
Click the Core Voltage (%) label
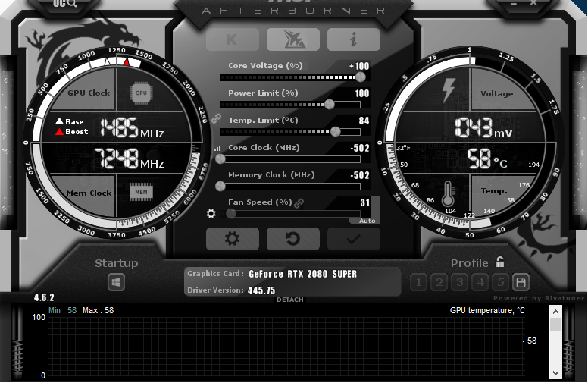(265, 66)
